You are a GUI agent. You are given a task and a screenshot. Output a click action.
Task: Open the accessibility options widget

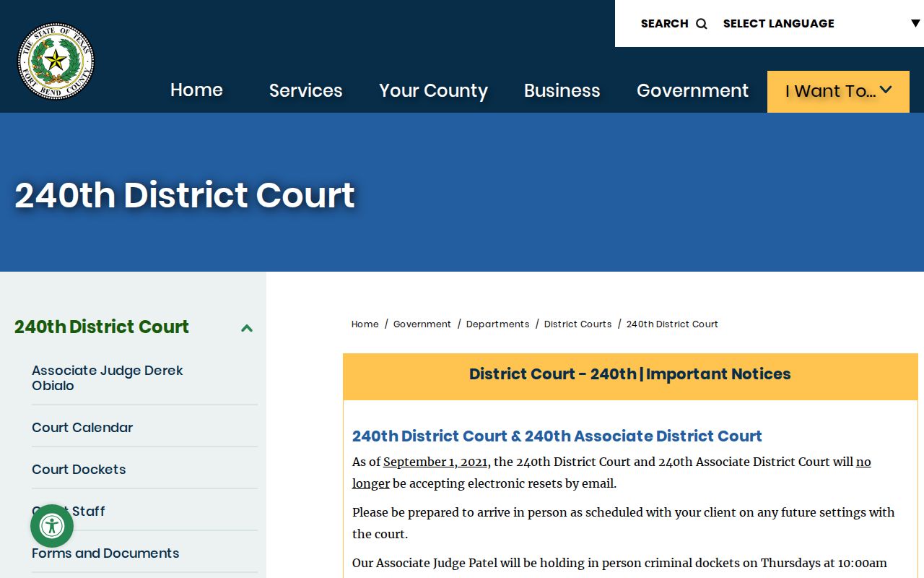(52, 526)
